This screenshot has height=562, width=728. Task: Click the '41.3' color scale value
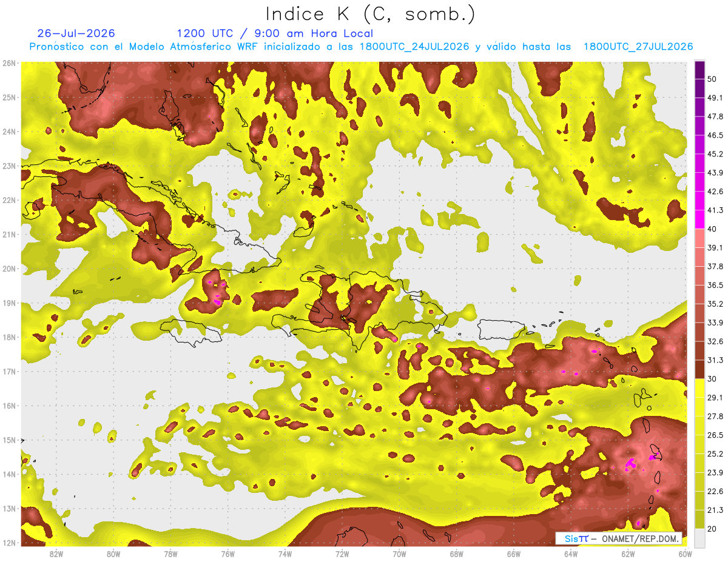[715, 210]
